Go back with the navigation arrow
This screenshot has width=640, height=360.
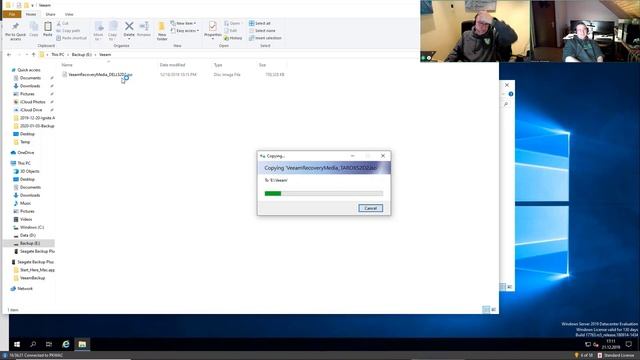tap(9, 54)
